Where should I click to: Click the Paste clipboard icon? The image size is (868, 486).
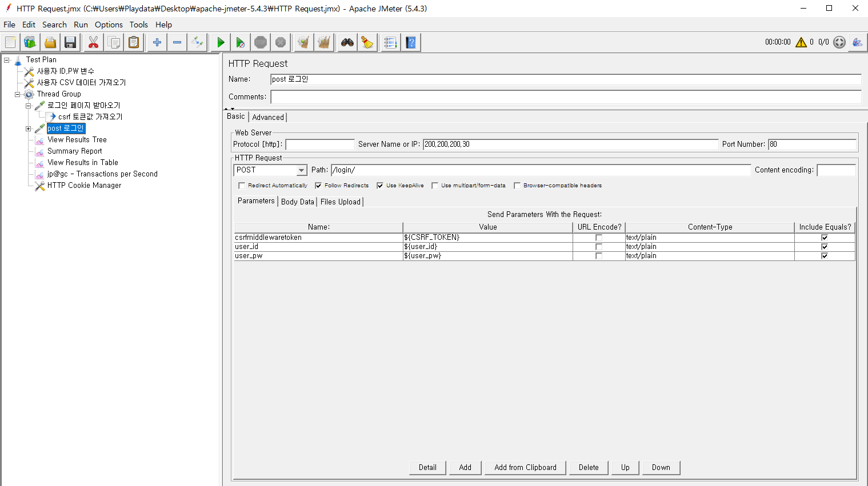click(x=134, y=42)
